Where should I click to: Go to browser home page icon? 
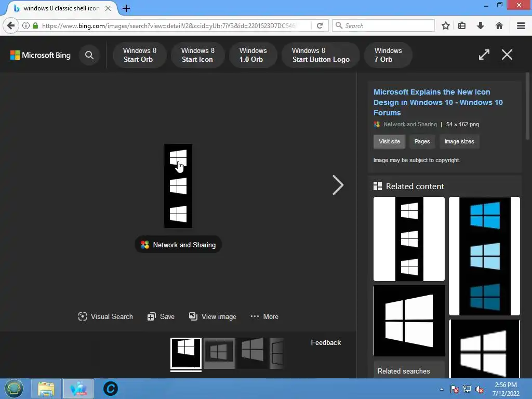tap(499, 26)
